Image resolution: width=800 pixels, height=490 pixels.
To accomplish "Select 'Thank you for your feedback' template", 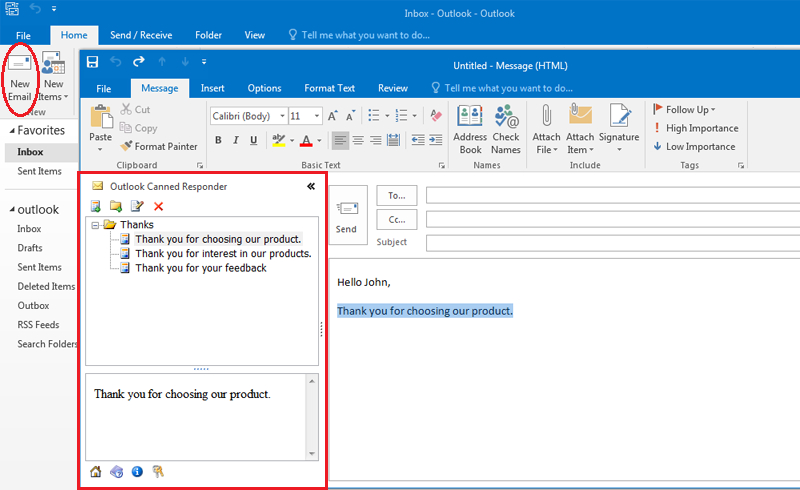I will click(201, 268).
